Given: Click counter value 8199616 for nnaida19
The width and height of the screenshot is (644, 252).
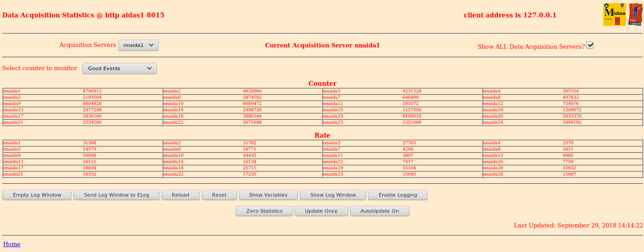Looking at the screenshot, I should point(412,116).
